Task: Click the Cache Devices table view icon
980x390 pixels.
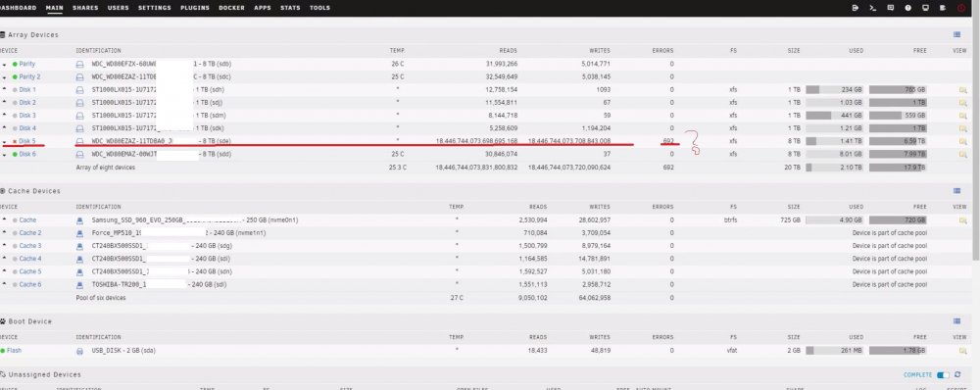Action: 956,191
